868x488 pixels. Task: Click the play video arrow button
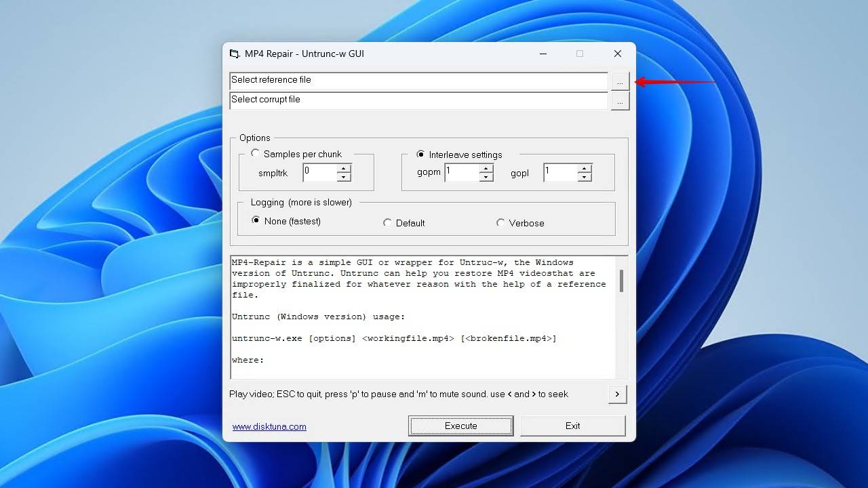tap(617, 394)
